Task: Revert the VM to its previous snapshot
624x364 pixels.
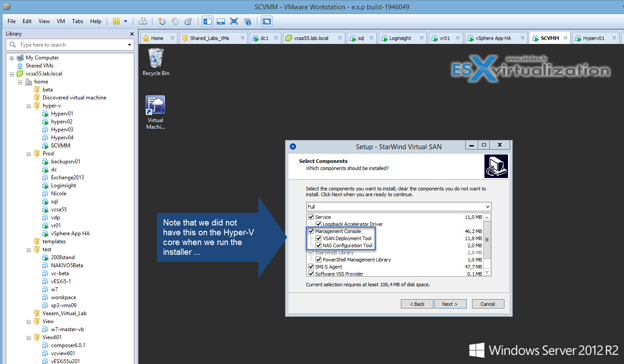Action: [x=175, y=21]
